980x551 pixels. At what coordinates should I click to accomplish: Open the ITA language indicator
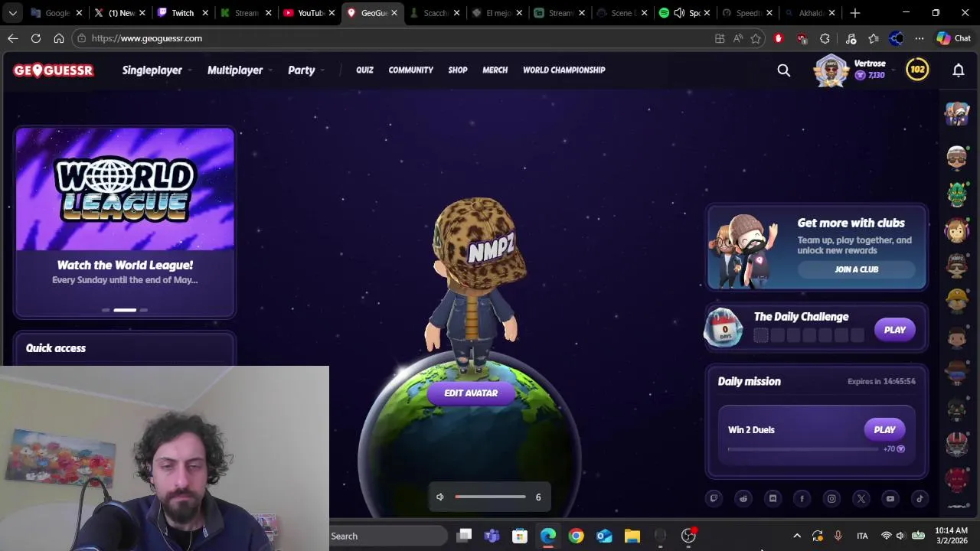862,536
